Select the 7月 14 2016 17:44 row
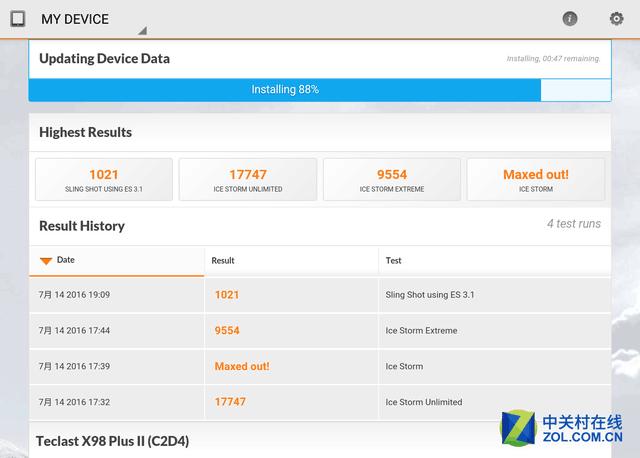The width and height of the screenshot is (640, 458). click(320, 331)
